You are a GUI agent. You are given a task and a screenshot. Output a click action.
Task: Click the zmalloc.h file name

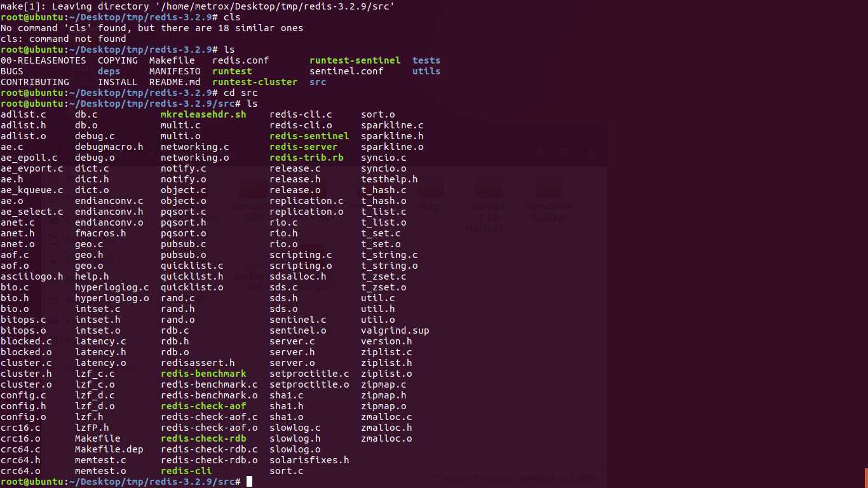coord(386,428)
